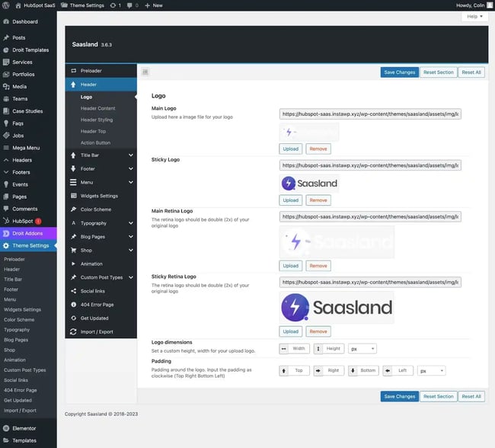The image size is (495, 448).
Task: Click the Social links share icon
Action: [x=74, y=291]
